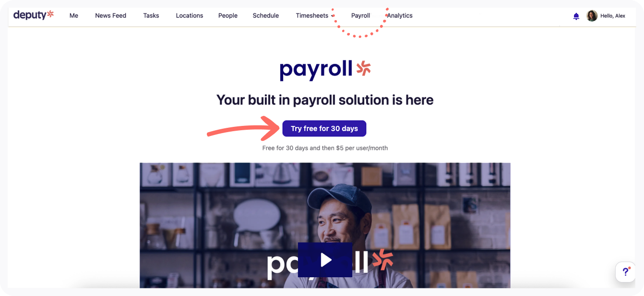644x296 pixels.
Task: Go to the Me tab
Action: pyautogui.click(x=74, y=15)
